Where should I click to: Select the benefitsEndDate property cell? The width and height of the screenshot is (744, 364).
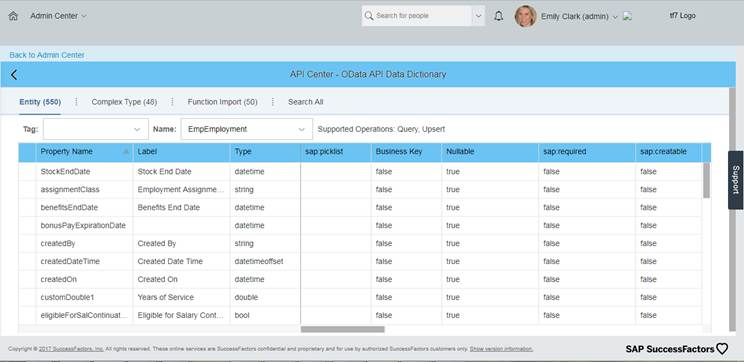[x=84, y=207]
